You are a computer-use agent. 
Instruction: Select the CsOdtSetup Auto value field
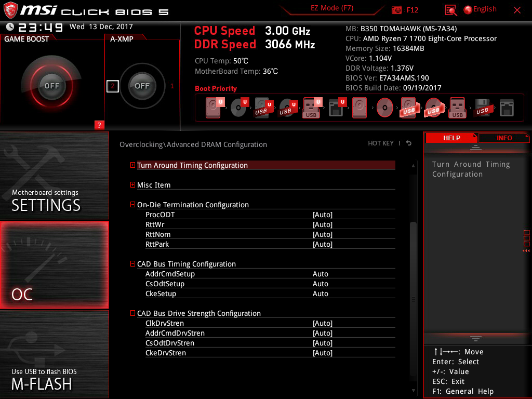click(320, 284)
